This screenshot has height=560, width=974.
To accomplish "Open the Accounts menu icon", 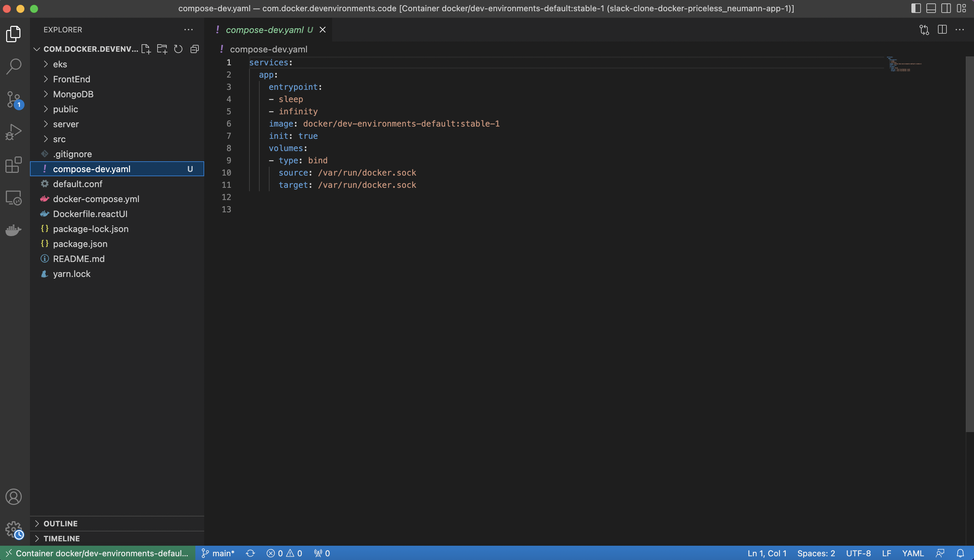I will [14, 496].
